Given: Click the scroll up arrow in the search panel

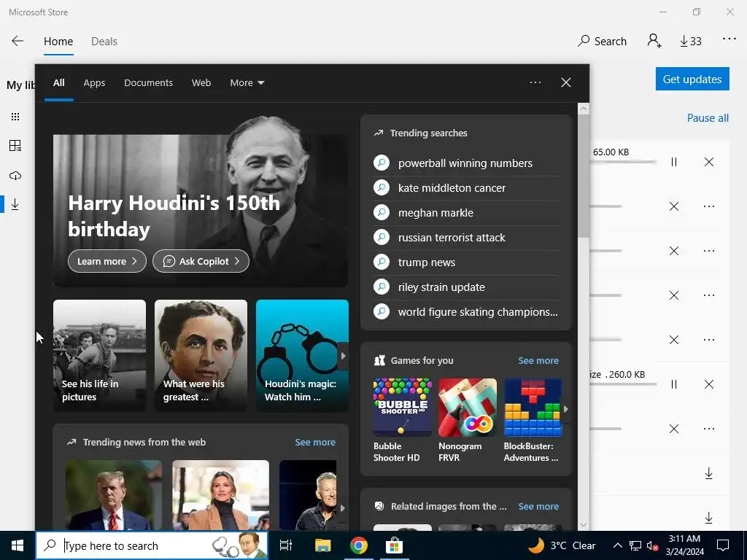Looking at the screenshot, I should pos(584,109).
